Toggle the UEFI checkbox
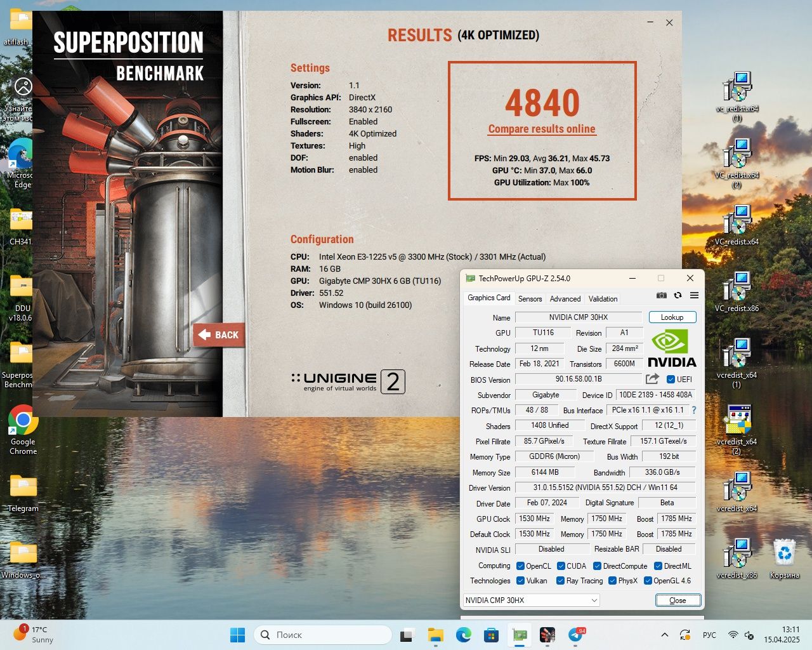This screenshot has height=650, width=812. [671, 380]
